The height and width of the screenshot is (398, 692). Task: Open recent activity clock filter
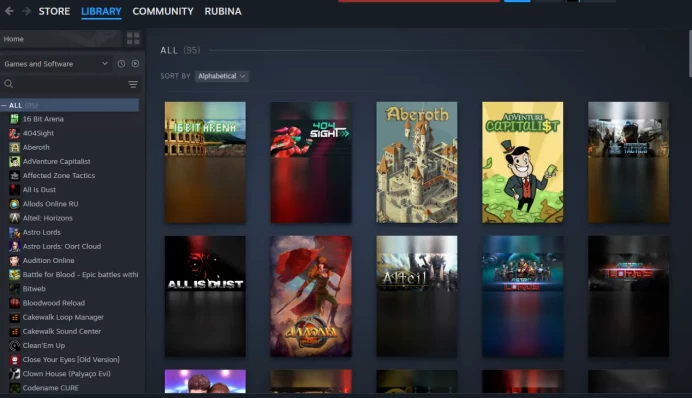[x=121, y=64]
